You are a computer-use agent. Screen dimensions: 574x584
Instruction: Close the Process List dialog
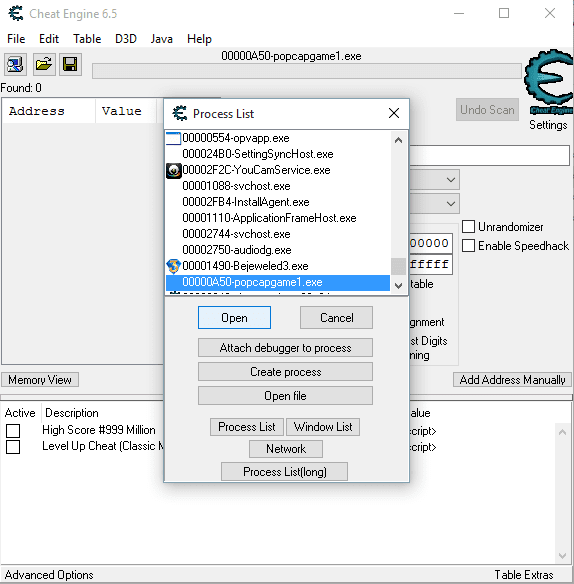[x=394, y=113]
